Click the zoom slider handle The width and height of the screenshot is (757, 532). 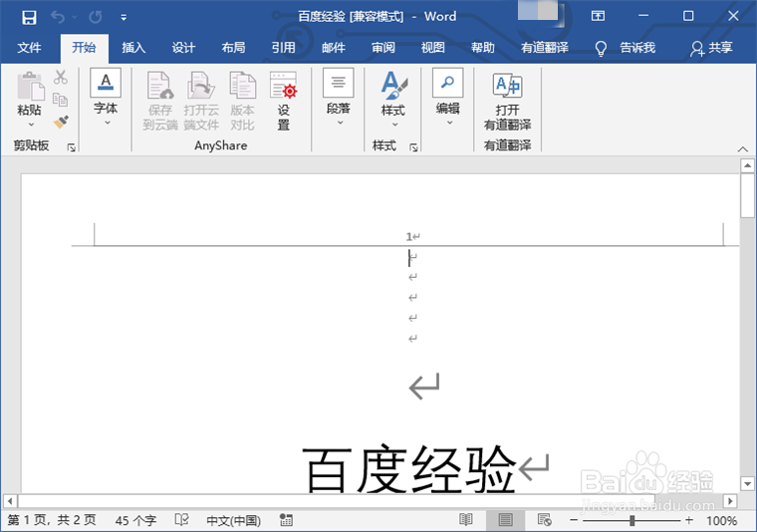(631, 520)
